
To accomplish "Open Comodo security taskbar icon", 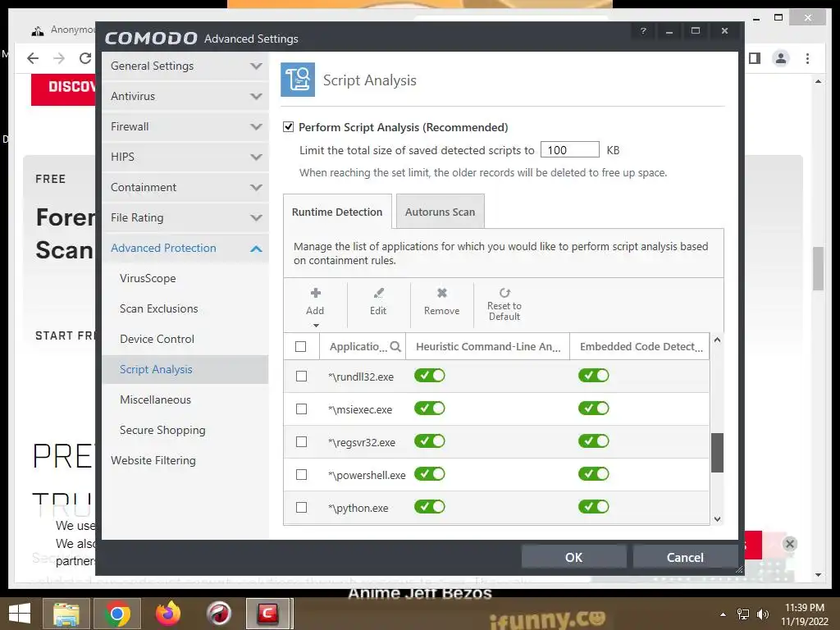I will pyautogui.click(x=269, y=614).
